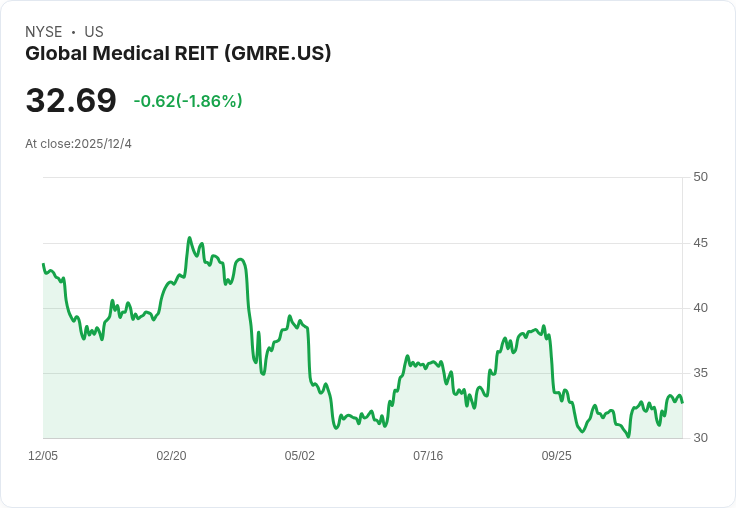Click the leftmost start of the price line
The image size is (736, 508).
pyautogui.click(x=43, y=264)
